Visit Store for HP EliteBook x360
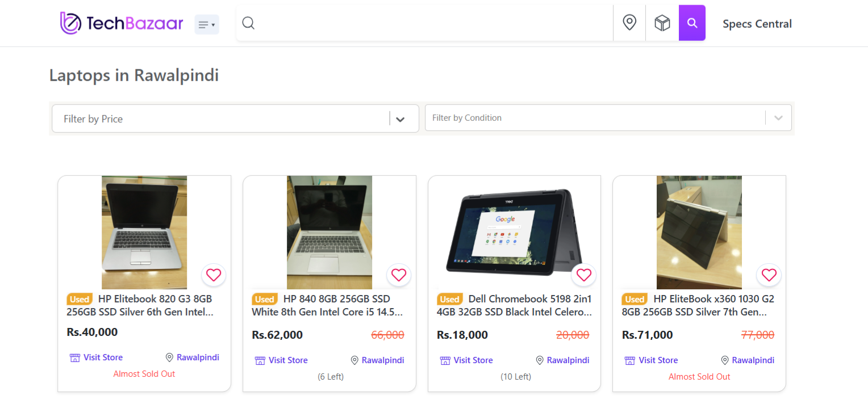Screen dimensions: 868x400 pos(651,360)
